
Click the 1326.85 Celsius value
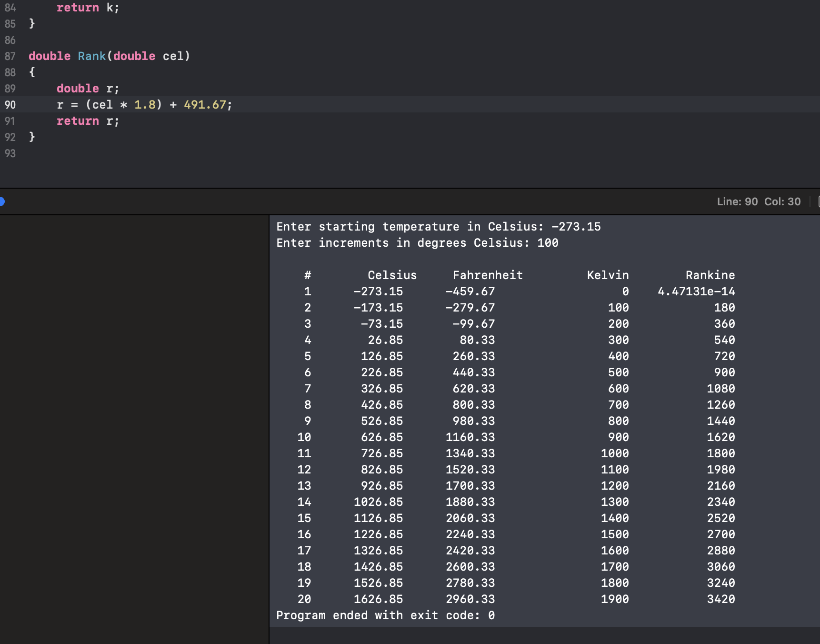pyautogui.click(x=378, y=551)
